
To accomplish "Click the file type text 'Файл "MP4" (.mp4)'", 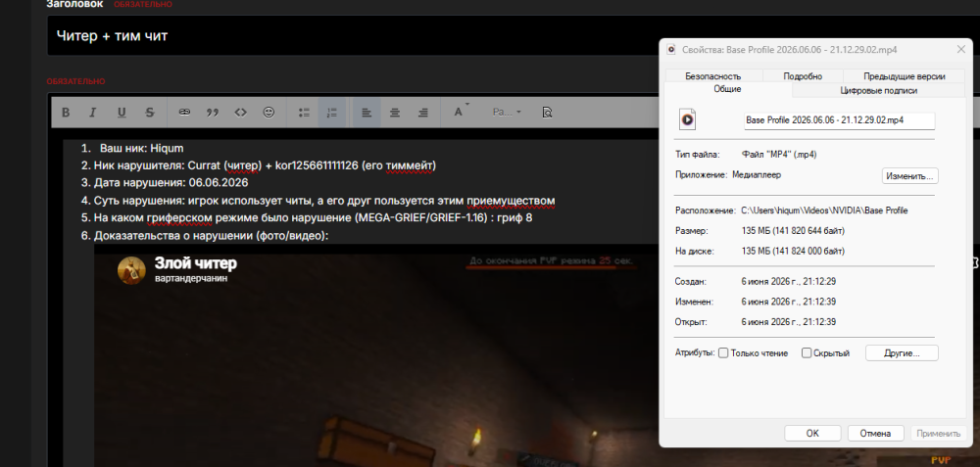I will click(x=779, y=155).
